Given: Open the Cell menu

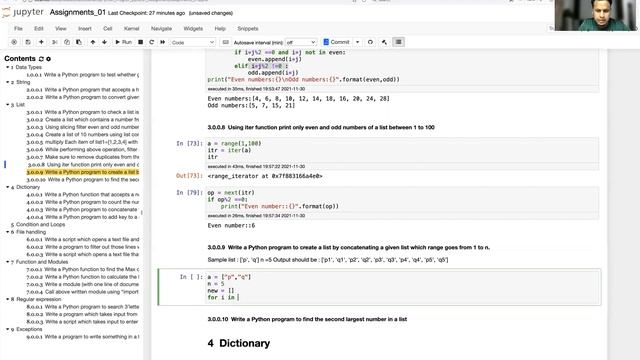Looking at the screenshot, I should click(x=108, y=29).
